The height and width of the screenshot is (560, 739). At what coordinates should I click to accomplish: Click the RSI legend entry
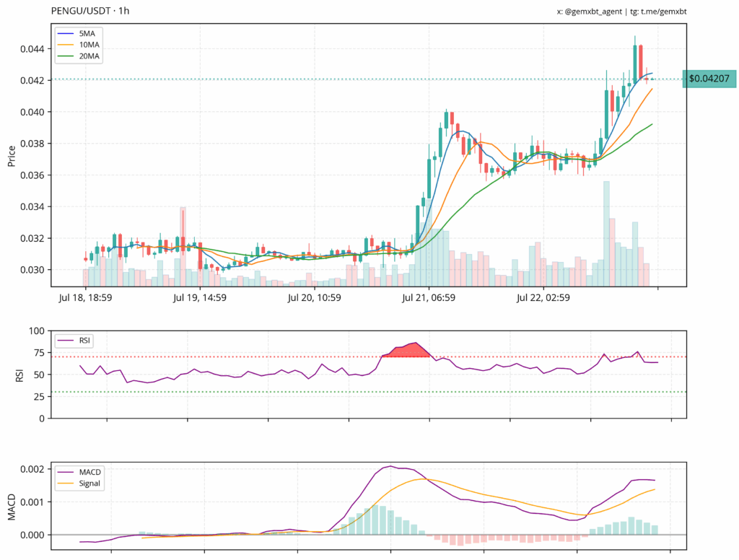coord(74,341)
